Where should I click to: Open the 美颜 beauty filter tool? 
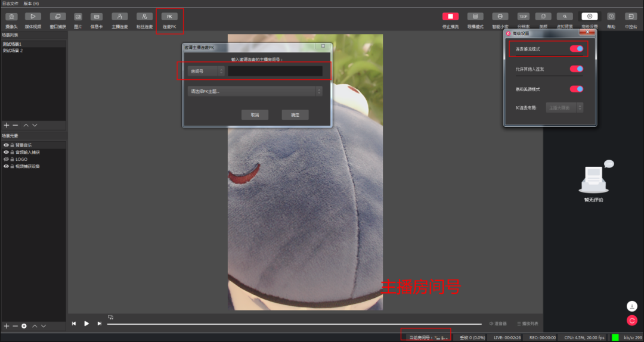[x=543, y=17]
